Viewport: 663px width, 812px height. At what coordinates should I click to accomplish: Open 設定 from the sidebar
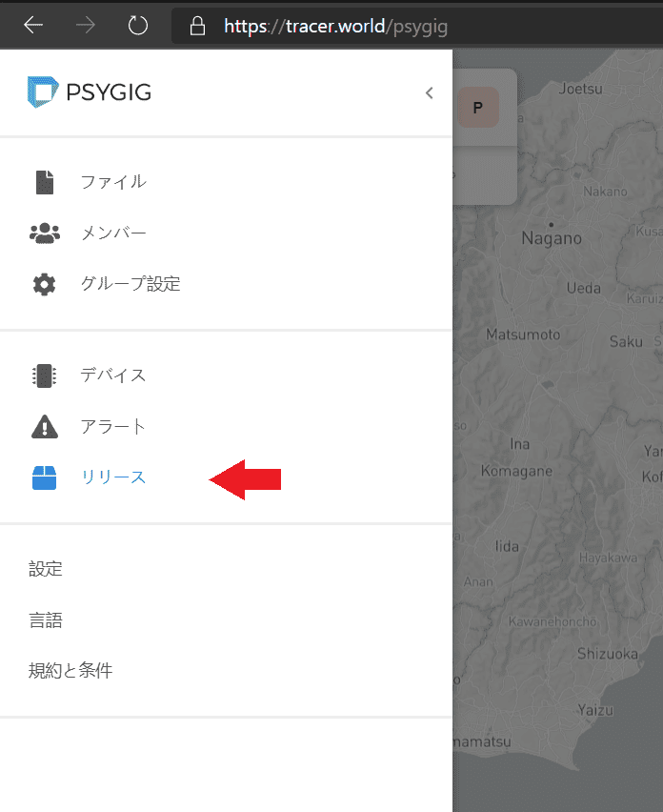46,569
